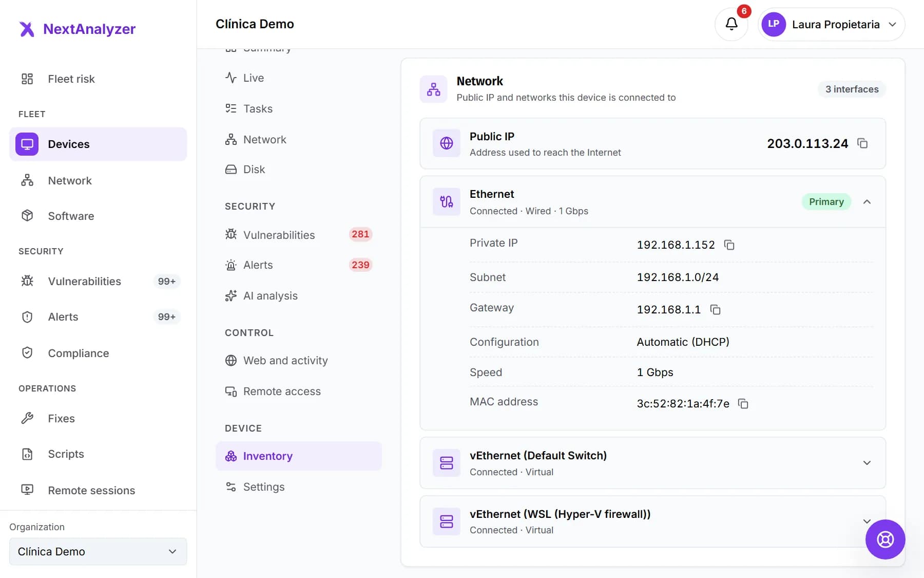Open fleet Alerts with 99+ badge
This screenshot has width=924, height=578.
click(x=98, y=317)
